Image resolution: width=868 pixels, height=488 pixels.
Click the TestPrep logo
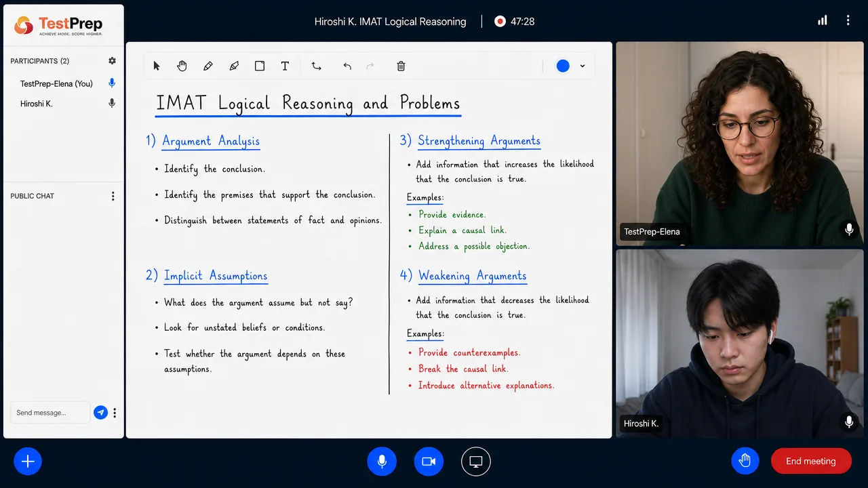(x=58, y=26)
